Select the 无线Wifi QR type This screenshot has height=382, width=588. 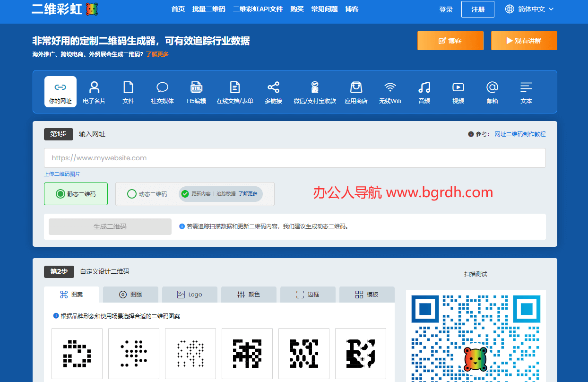pos(390,92)
